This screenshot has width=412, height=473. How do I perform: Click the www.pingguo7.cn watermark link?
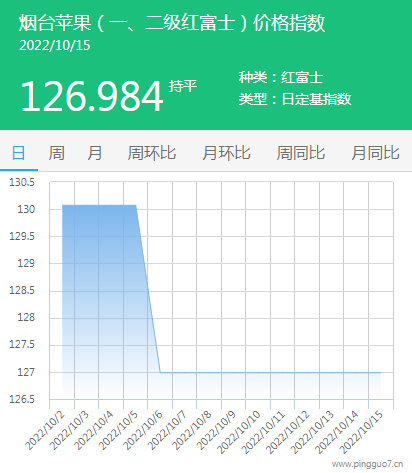[x=368, y=464]
